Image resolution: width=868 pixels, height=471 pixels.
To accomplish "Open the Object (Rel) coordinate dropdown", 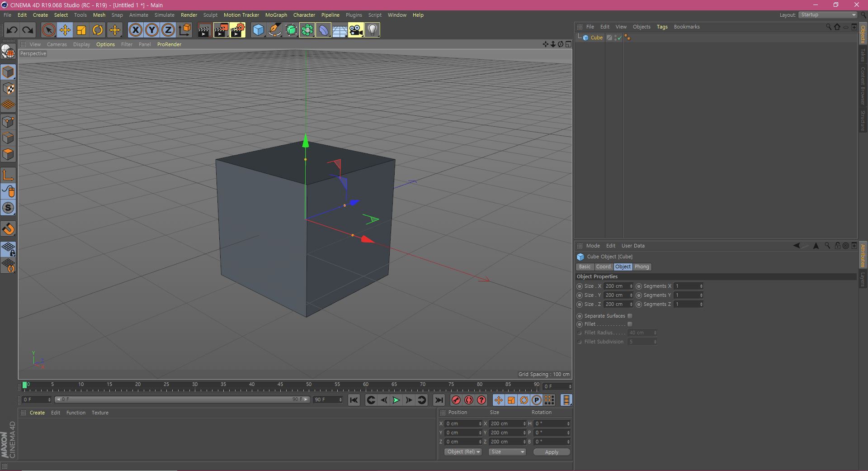I will pyautogui.click(x=463, y=452).
